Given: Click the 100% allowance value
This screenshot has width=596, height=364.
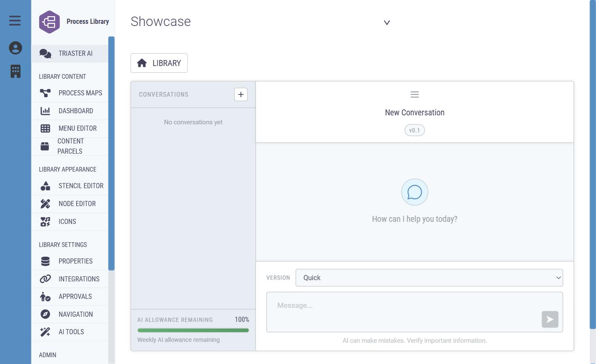Looking at the screenshot, I should point(242,320).
